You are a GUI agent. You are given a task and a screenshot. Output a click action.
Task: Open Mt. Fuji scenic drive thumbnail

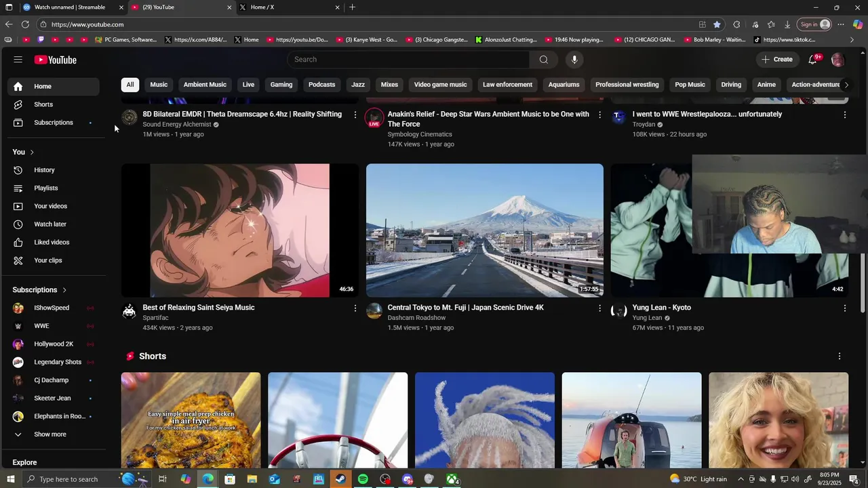tap(485, 230)
